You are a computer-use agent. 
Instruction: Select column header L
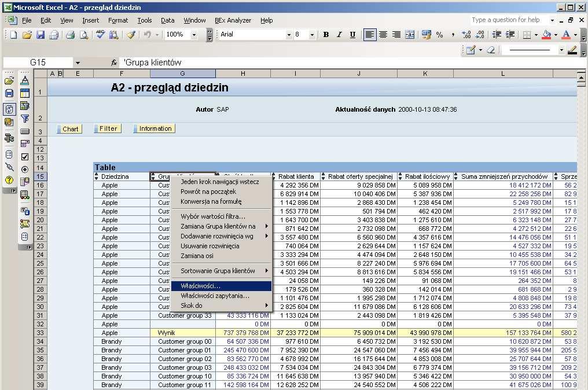(503, 73)
